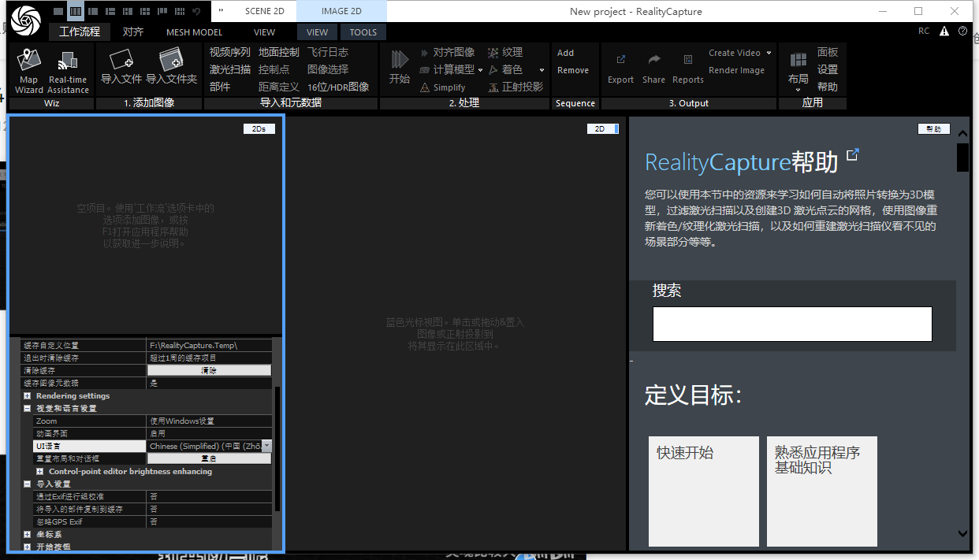The width and height of the screenshot is (979, 560).
Task: Open the Create Video dropdown arrow
Action: click(x=769, y=52)
